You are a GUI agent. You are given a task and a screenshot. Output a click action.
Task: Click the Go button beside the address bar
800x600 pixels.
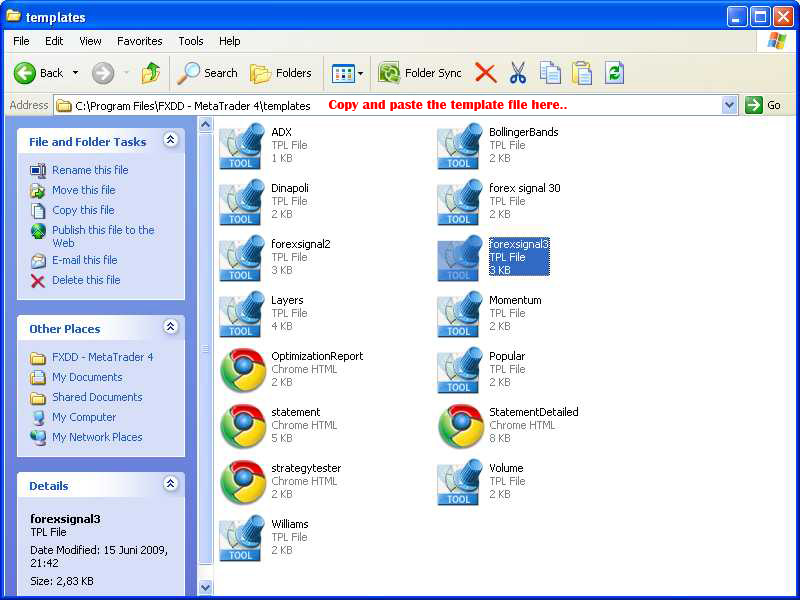(x=763, y=105)
